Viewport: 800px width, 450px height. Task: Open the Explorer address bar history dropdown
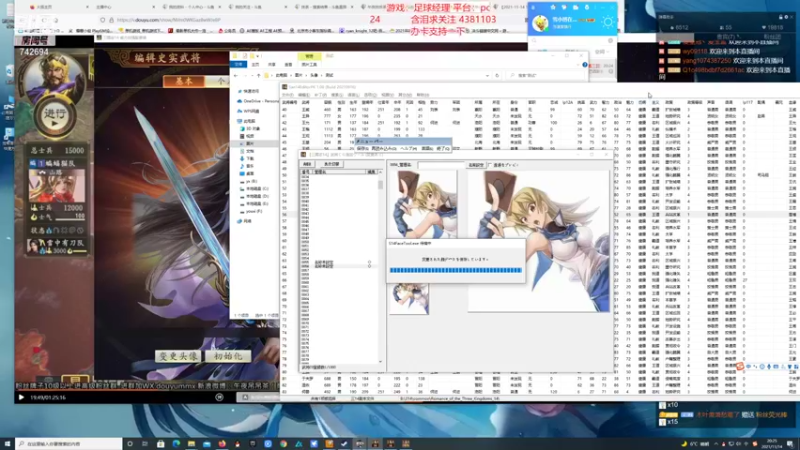click(x=487, y=76)
